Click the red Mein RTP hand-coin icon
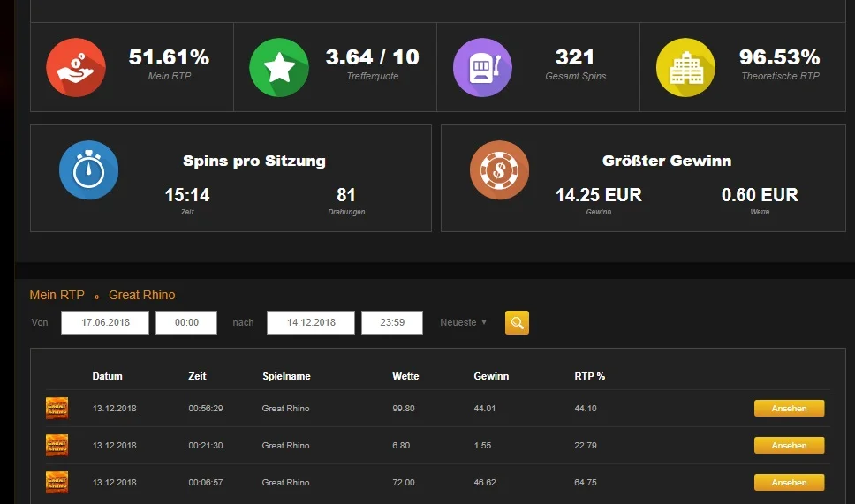The width and height of the screenshot is (855, 504). click(76, 68)
